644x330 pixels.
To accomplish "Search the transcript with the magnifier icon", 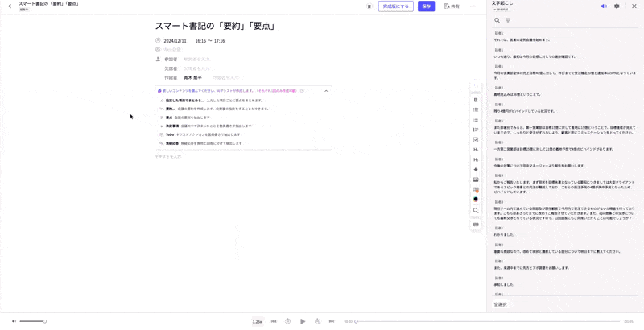I will click(497, 20).
